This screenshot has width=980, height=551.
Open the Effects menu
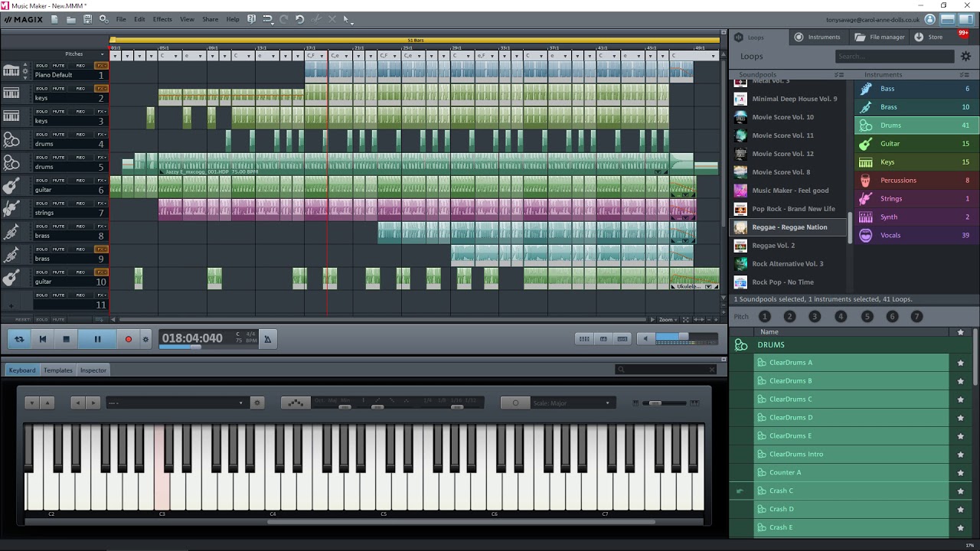point(162,19)
